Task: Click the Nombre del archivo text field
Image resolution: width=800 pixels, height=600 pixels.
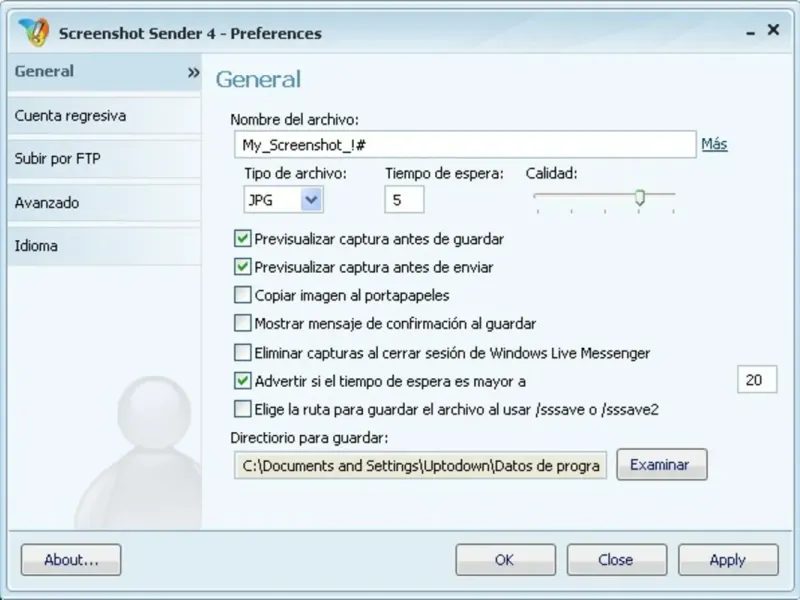Action: (465, 145)
